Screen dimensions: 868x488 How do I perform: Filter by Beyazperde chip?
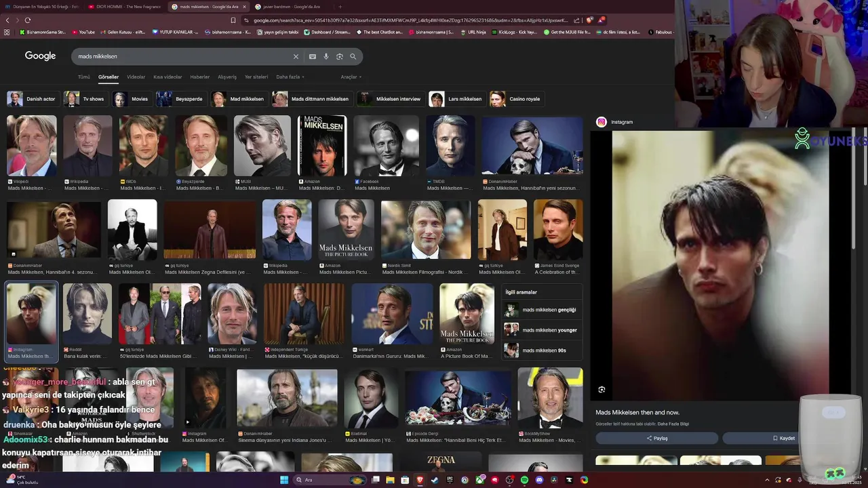coord(181,99)
